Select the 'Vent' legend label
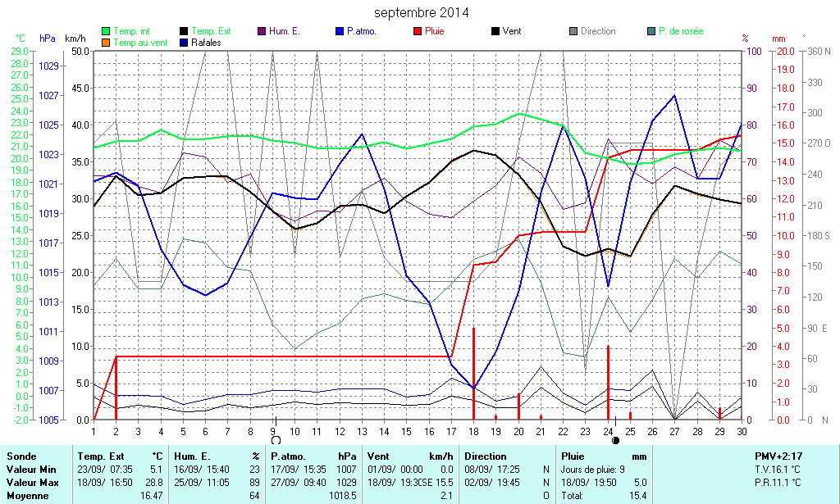 (512, 32)
